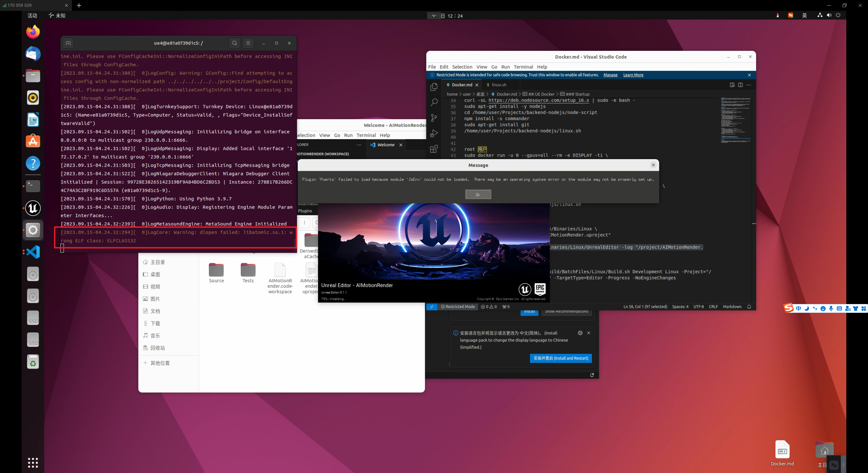
Task: Open the QQ penguin tray icon
Action: click(x=777, y=15)
